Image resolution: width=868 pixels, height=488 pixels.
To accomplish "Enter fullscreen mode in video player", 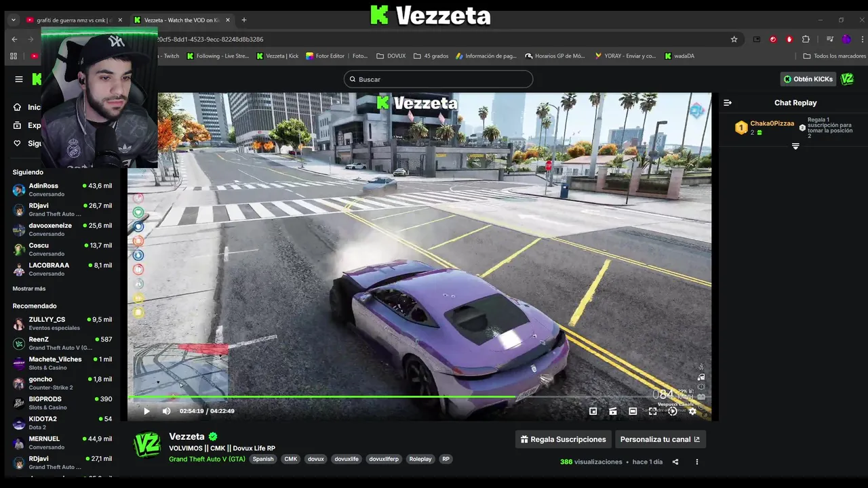I will (652, 411).
